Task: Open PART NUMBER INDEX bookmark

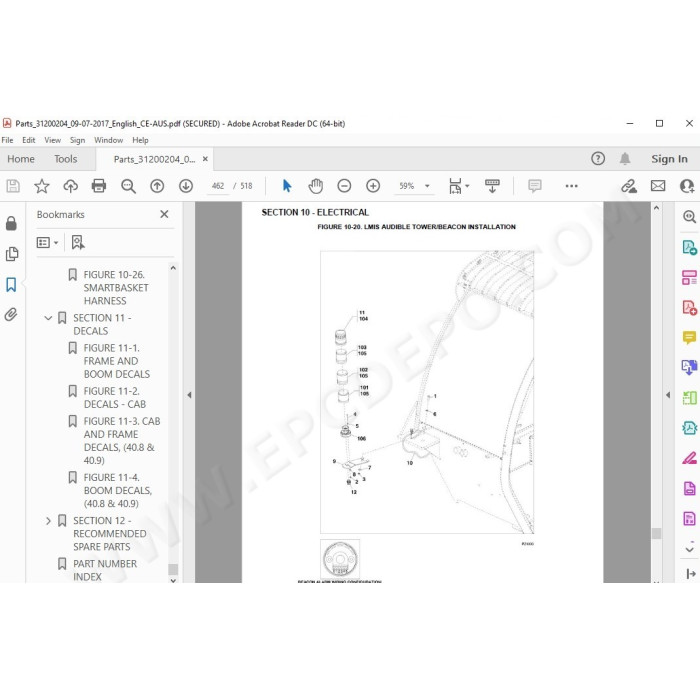Action: pos(105,570)
